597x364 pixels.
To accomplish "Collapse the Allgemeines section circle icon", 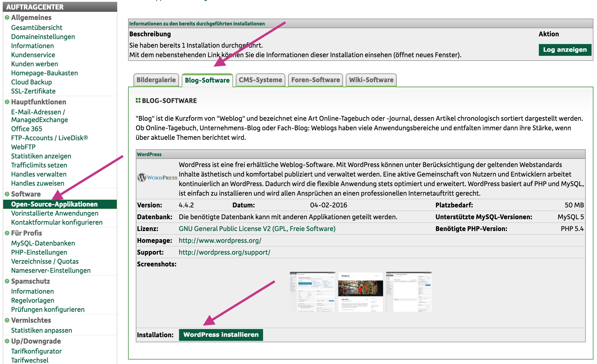I will (x=7, y=18).
